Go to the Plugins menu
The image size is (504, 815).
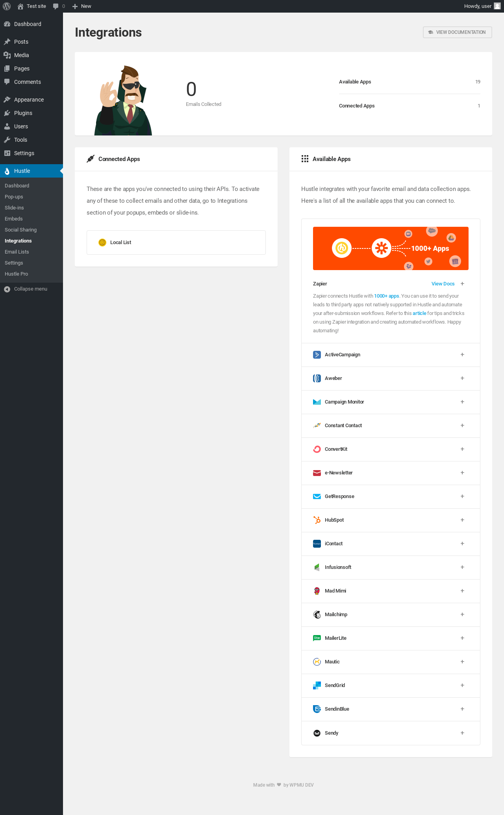click(31, 113)
